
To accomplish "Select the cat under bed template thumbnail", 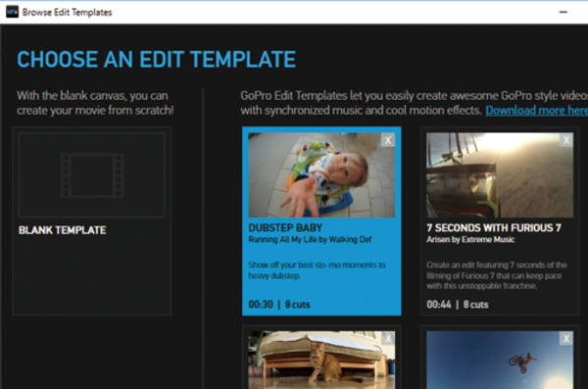I will (x=321, y=361).
